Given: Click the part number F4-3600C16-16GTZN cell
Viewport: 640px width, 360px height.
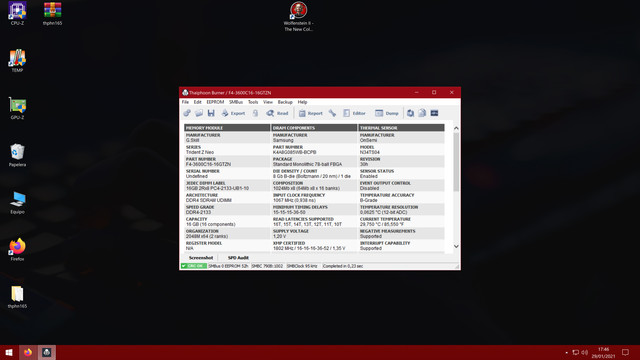Looking at the screenshot, I should click(x=209, y=164).
